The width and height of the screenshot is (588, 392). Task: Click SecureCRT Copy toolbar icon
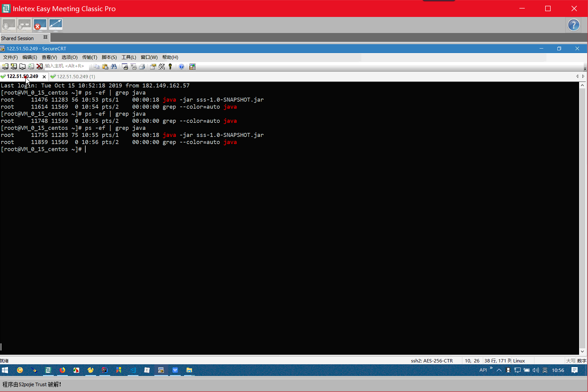(97, 66)
